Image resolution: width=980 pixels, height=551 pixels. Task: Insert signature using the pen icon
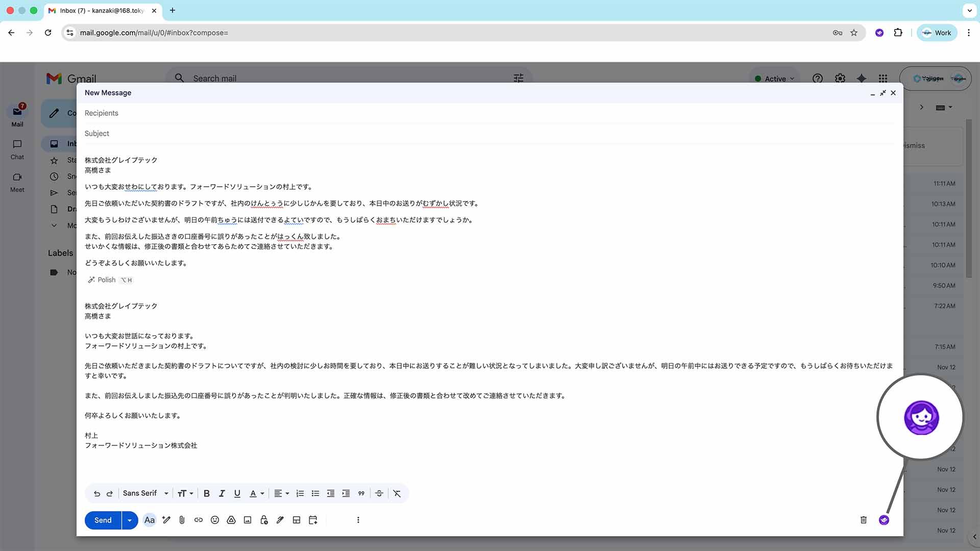pyautogui.click(x=280, y=520)
